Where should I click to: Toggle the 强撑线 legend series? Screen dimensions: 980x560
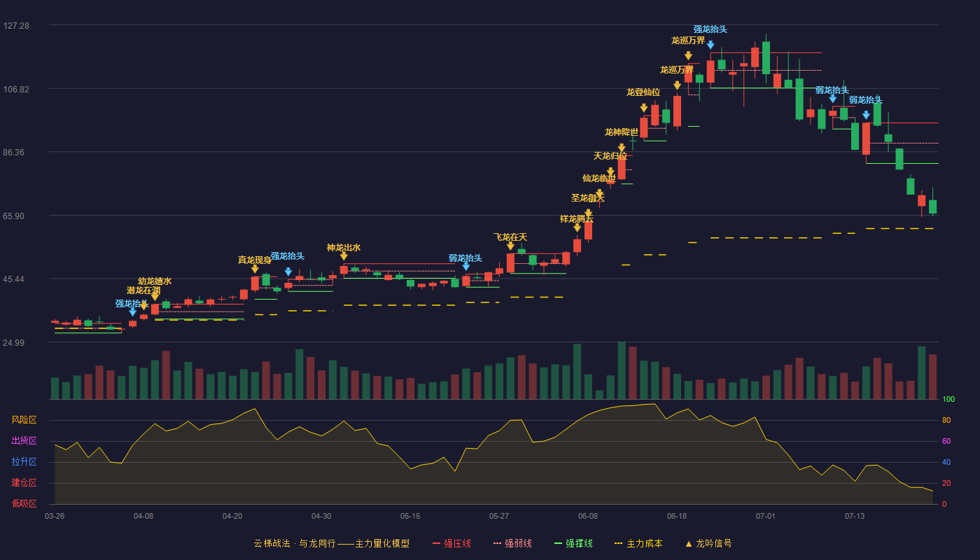pyautogui.click(x=573, y=543)
